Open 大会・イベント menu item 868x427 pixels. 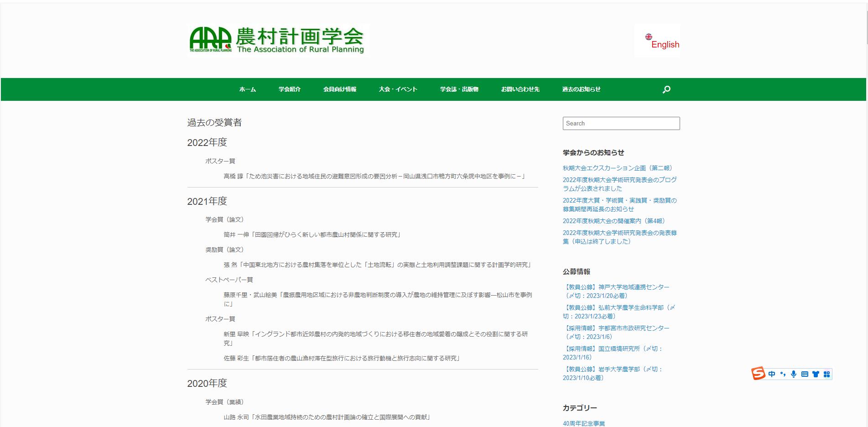tap(398, 89)
